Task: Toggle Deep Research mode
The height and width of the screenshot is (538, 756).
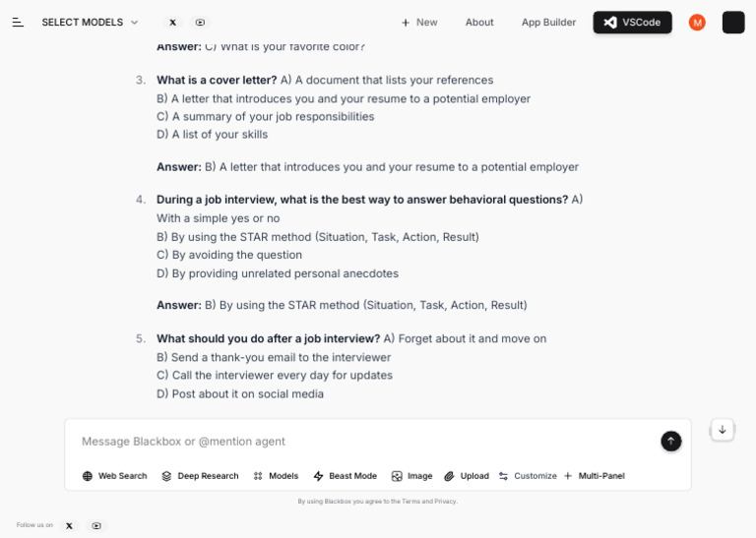Action: pos(200,476)
